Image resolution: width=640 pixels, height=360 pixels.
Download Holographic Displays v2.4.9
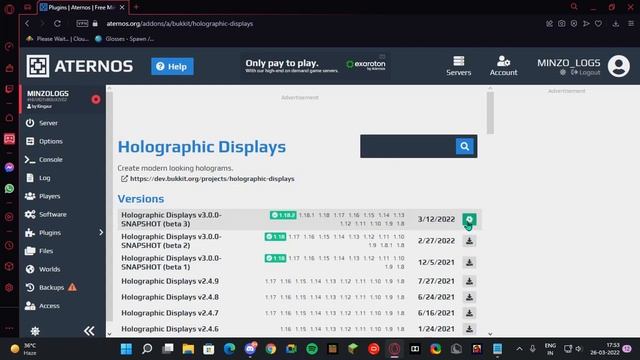pos(469,281)
